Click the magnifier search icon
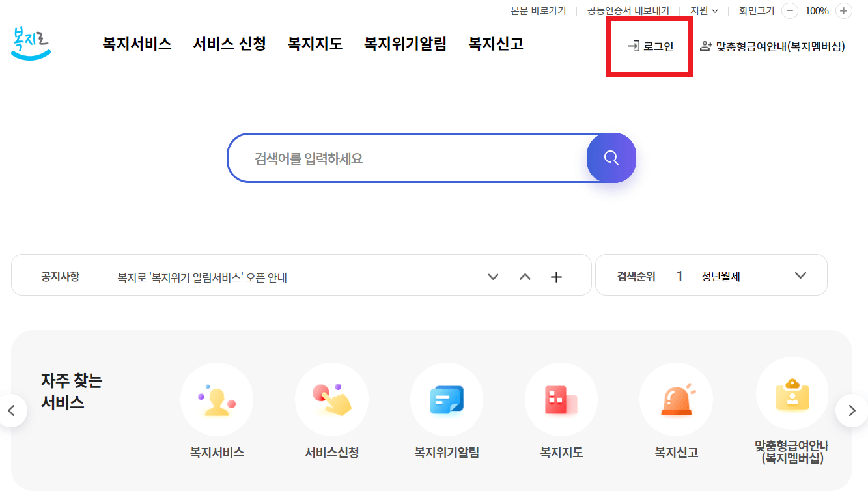The height and width of the screenshot is (504, 868). pyautogui.click(x=611, y=158)
